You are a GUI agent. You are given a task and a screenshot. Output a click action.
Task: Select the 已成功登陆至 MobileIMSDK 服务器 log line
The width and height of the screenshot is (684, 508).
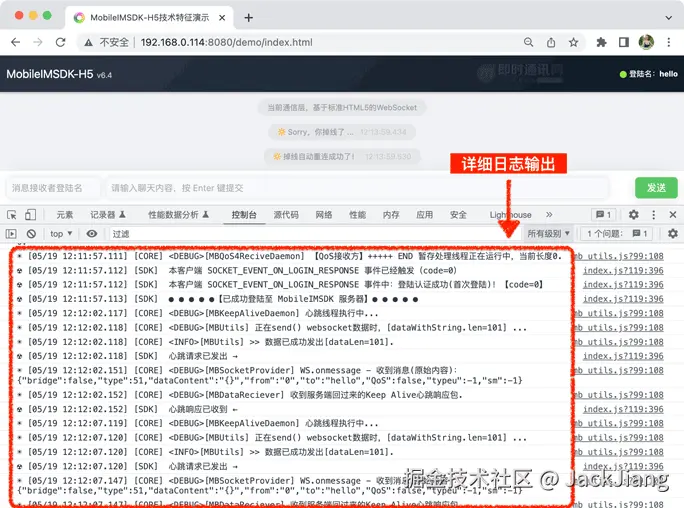pos(292,299)
